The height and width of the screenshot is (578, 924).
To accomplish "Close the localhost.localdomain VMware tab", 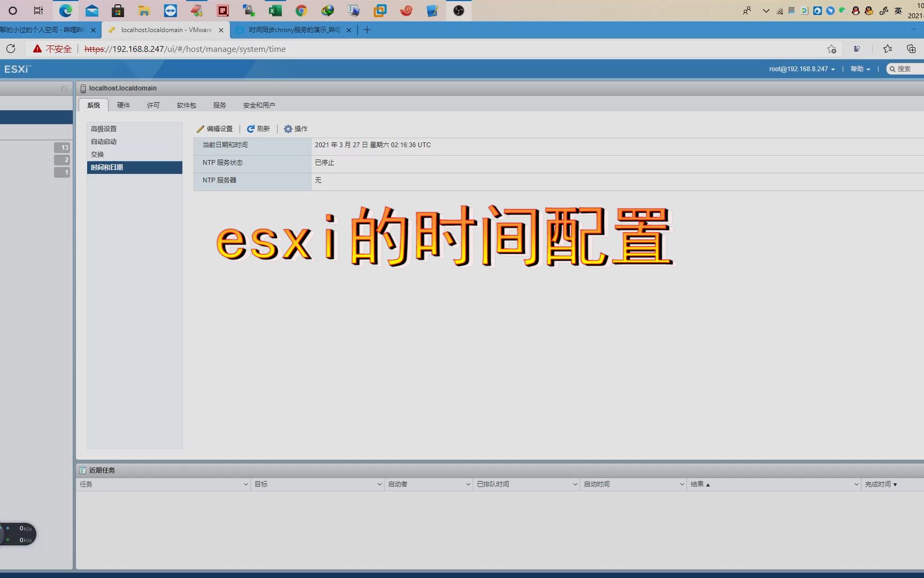I will click(x=221, y=30).
